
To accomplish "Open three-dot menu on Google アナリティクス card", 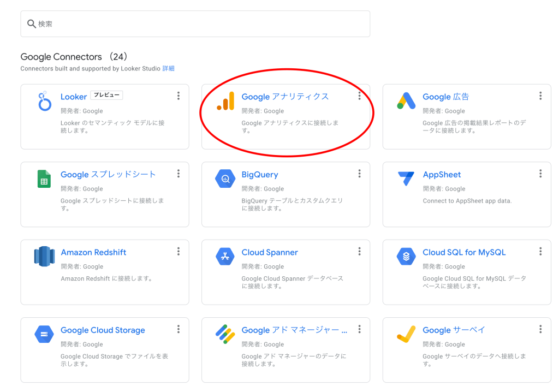I will pos(359,96).
